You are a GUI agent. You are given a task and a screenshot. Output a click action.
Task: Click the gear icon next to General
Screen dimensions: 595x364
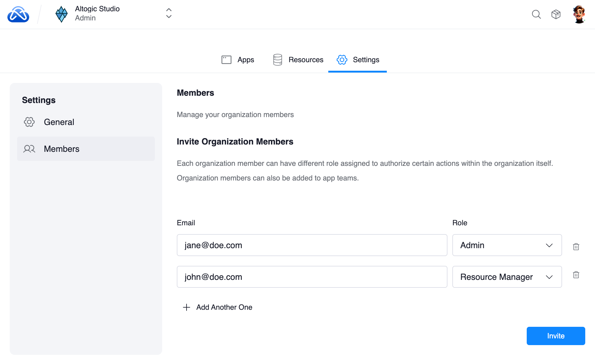[29, 122]
